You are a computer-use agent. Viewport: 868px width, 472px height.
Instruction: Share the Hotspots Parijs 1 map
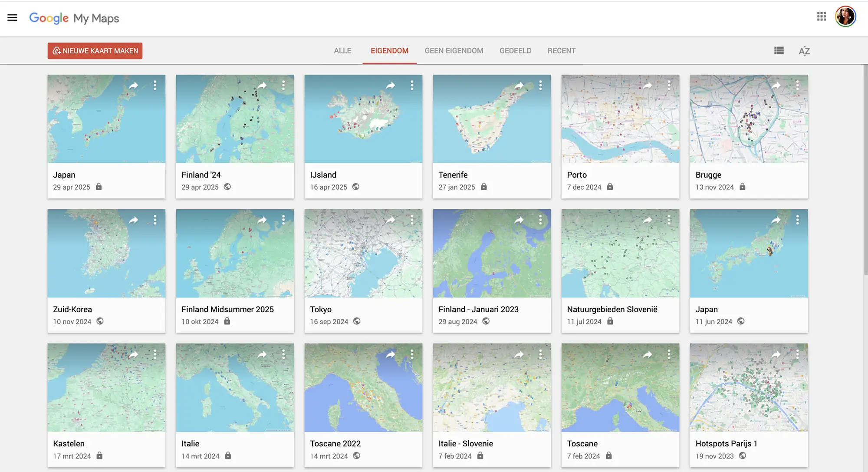pyautogui.click(x=776, y=355)
